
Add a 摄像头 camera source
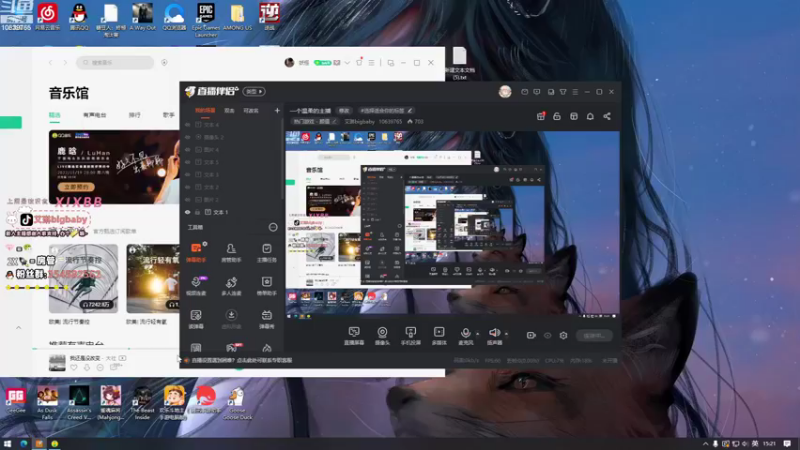[382, 336]
